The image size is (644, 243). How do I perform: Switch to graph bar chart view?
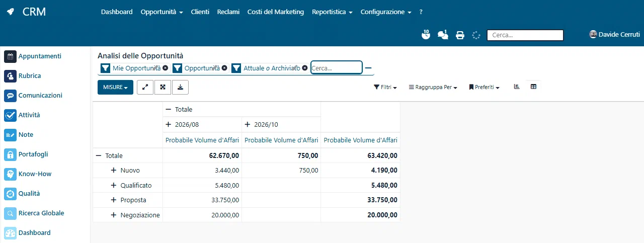coord(517,87)
